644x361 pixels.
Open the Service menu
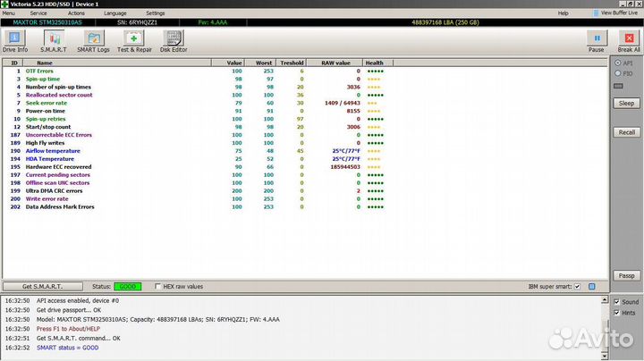click(38, 13)
